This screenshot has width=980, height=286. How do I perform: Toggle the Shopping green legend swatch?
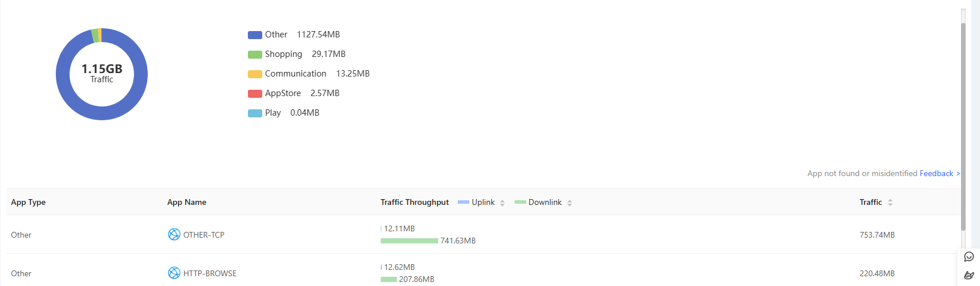[x=255, y=55]
